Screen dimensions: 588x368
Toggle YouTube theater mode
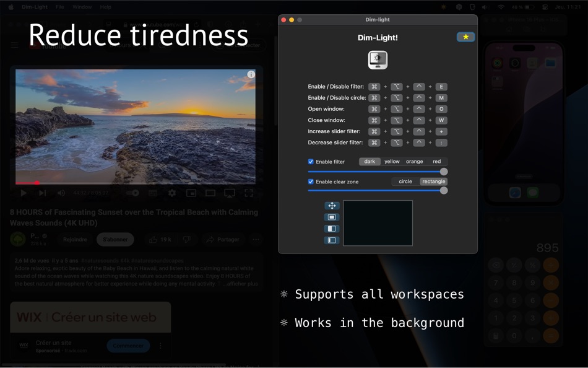[210, 193]
